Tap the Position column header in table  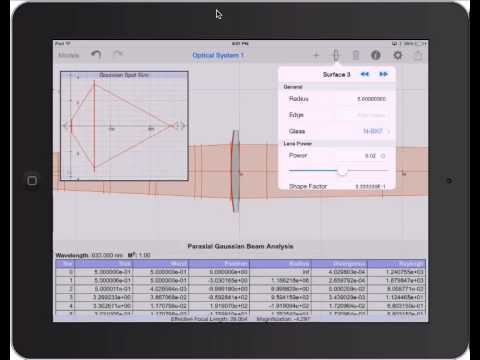(219, 264)
